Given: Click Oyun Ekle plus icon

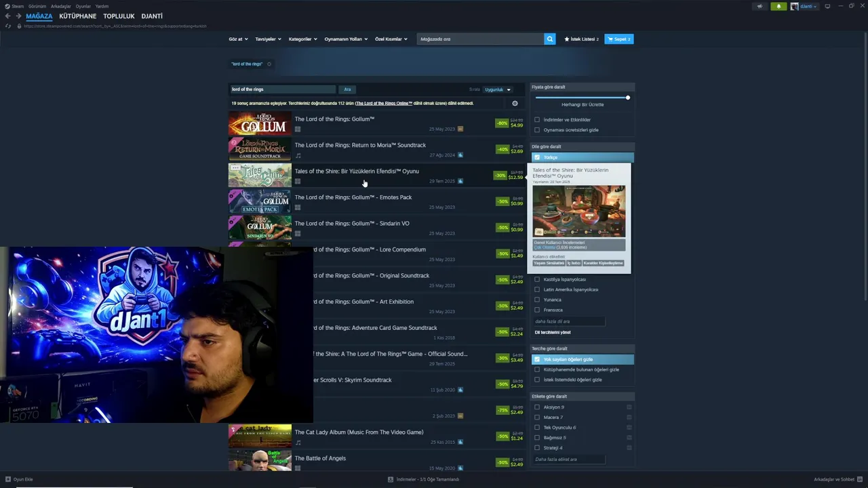Looking at the screenshot, I should point(8,479).
